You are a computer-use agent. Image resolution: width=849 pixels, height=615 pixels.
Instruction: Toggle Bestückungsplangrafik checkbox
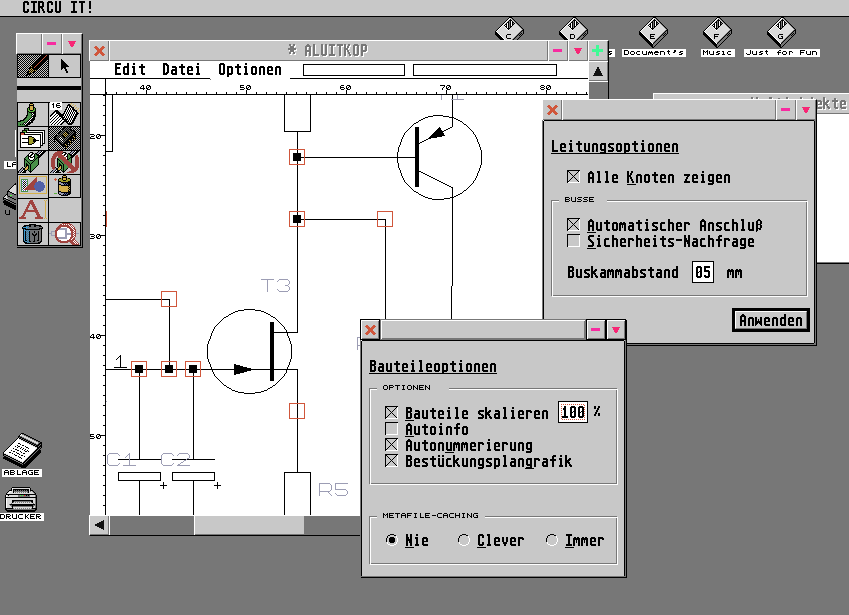tap(391, 461)
